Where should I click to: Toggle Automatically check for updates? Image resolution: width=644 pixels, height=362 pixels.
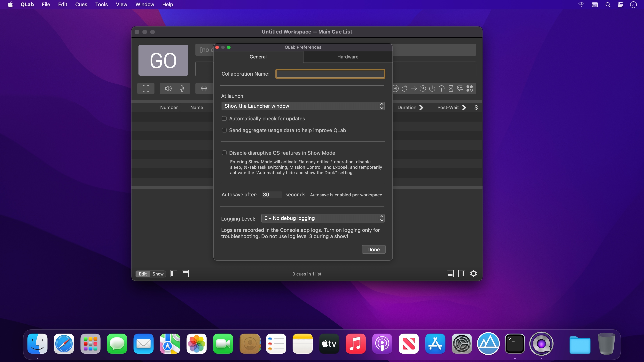[224, 118]
